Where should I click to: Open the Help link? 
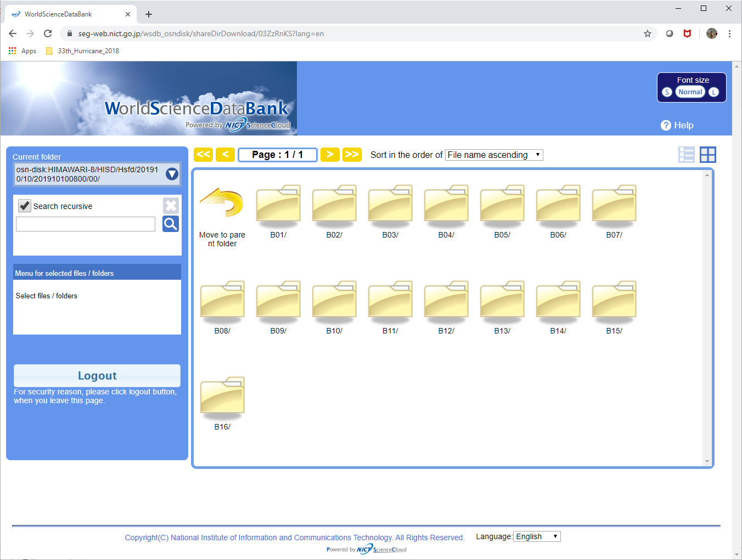click(x=677, y=125)
